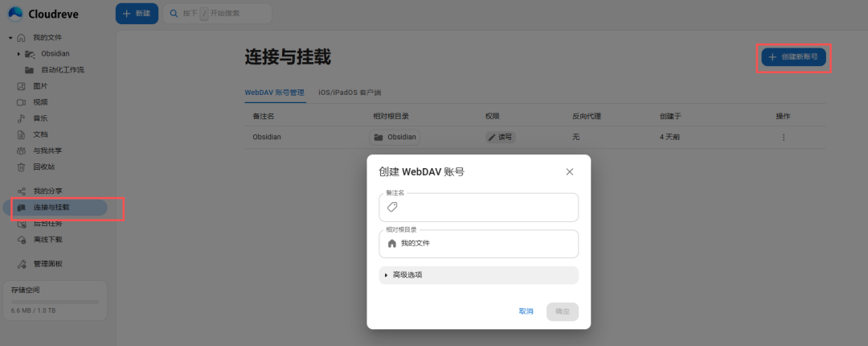
Task: Click the document icon beside 文档
Action: pyautogui.click(x=22, y=134)
